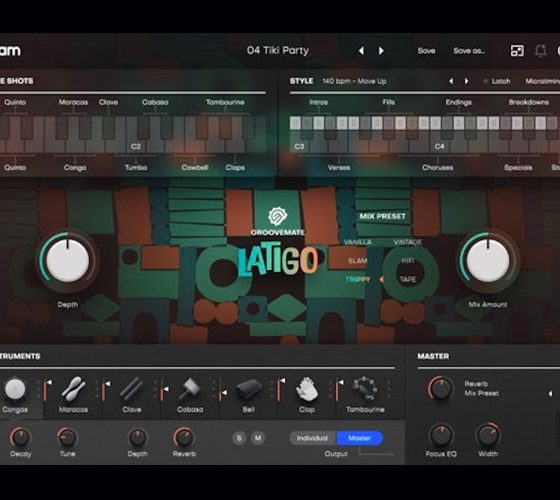Set output to Individual
Image resolution: width=560 pixels, height=500 pixels.
coord(312,438)
